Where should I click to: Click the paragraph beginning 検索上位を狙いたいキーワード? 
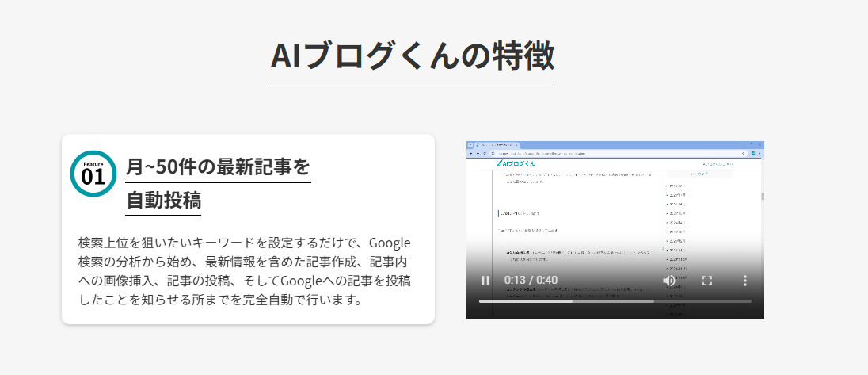tap(245, 271)
